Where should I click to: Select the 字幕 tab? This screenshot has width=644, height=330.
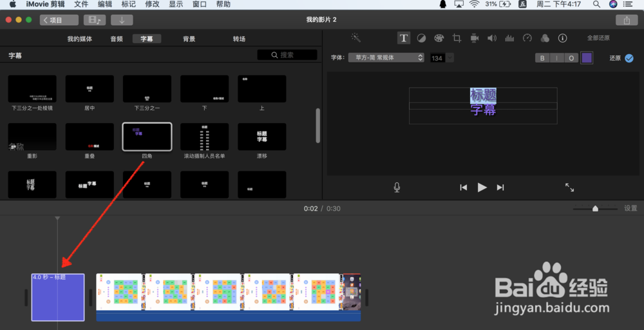(x=147, y=39)
